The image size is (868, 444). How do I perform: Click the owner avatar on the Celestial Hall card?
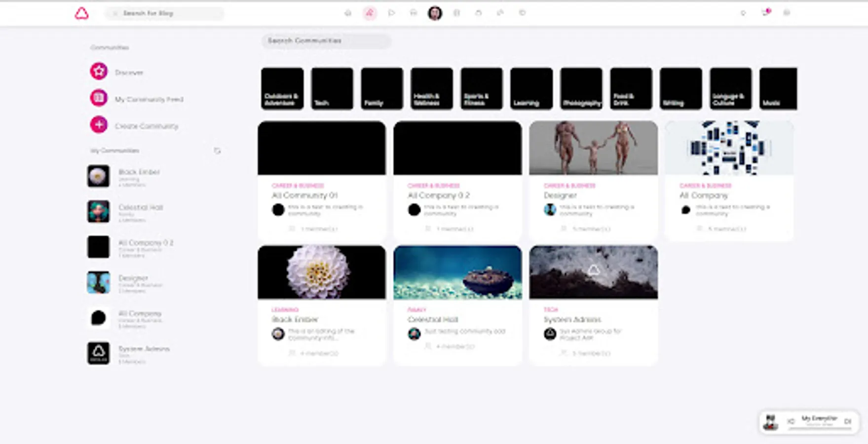click(414, 334)
